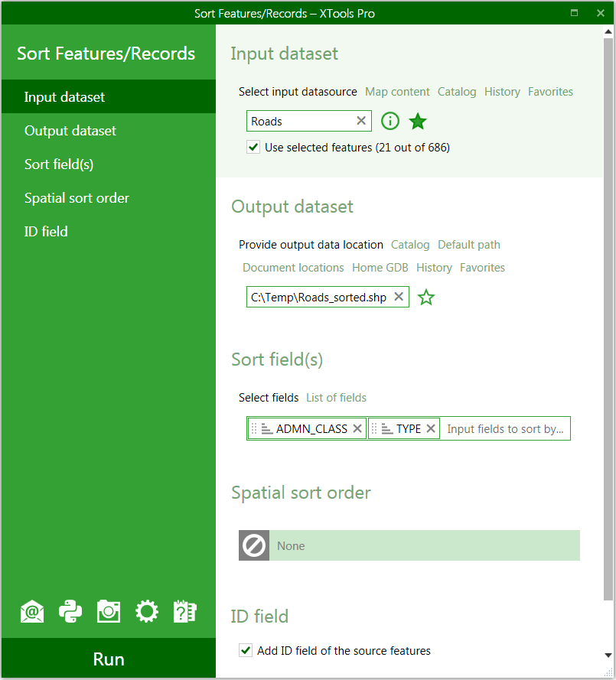616x680 pixels.
Task: Open Catalog link for output location
Action: 410,245
